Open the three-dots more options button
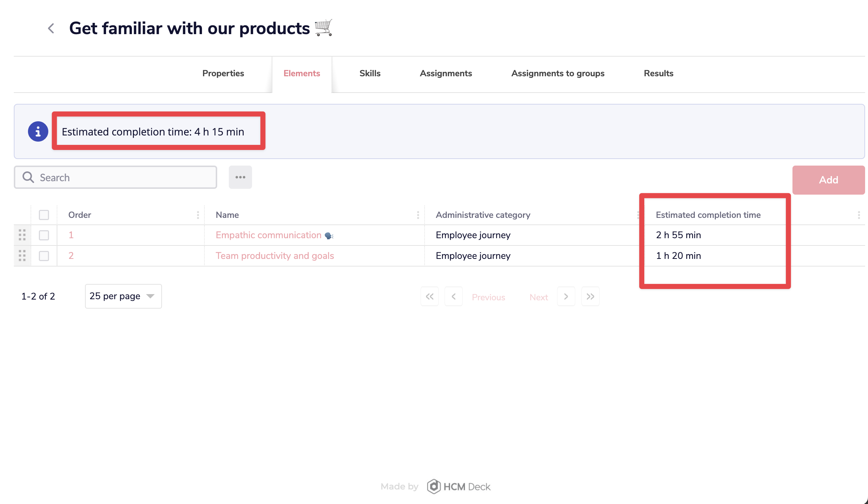 click(240, 177)
